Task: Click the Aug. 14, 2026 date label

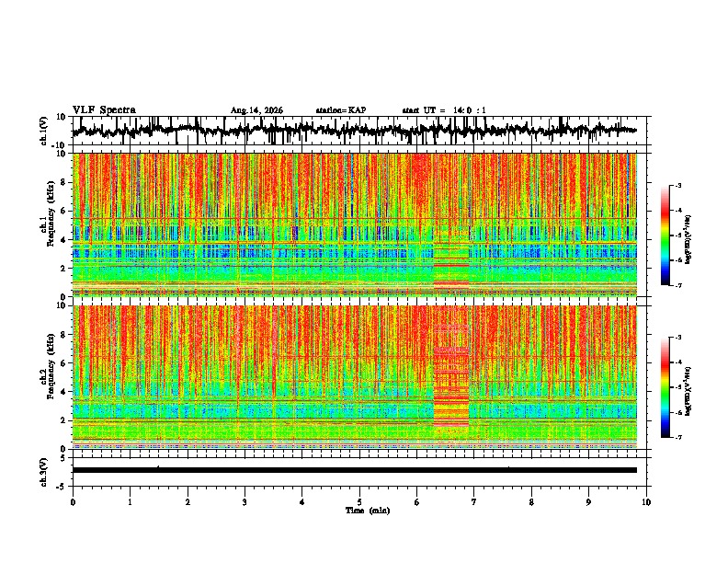Action: pyautogui.click(x=256, y=110)
